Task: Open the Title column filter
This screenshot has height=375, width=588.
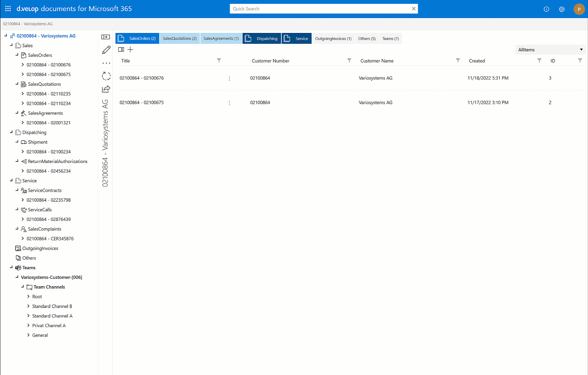Action: [x=219, y=60]
